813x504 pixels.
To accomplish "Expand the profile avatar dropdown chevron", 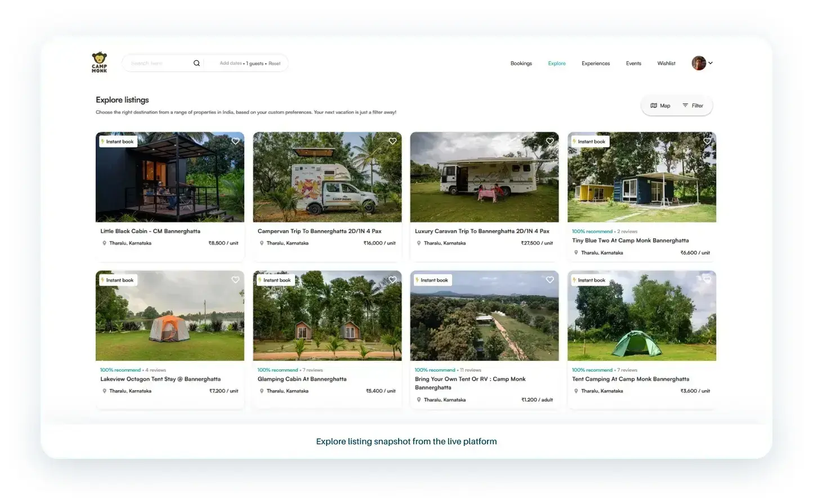I will point(711,63).
